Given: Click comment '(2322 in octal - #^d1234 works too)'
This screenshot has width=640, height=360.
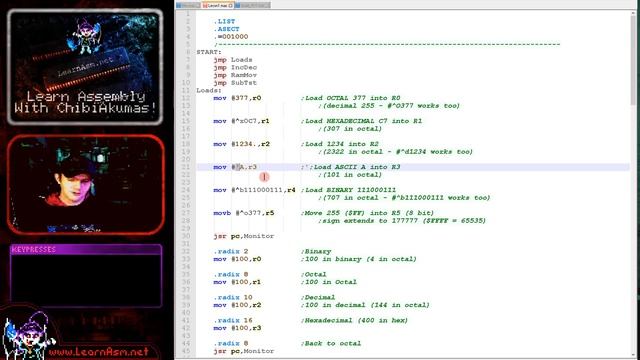Looking at the screenshot, I should tap(396, 152).
